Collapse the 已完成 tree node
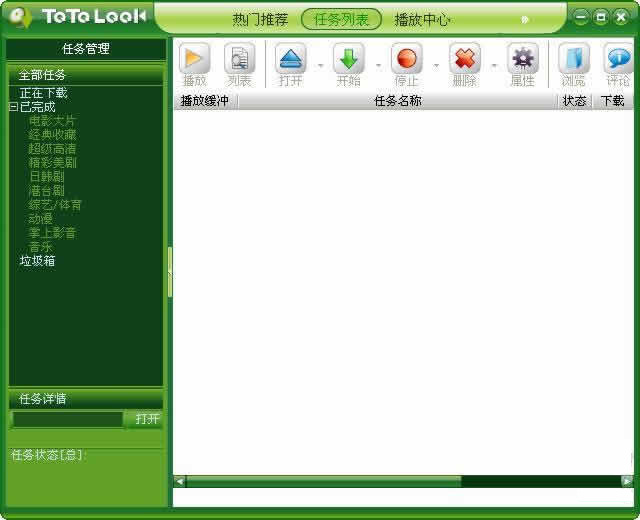Image resolution: width=640 pixels, height=520 pixels. click(x=13, y=107)
